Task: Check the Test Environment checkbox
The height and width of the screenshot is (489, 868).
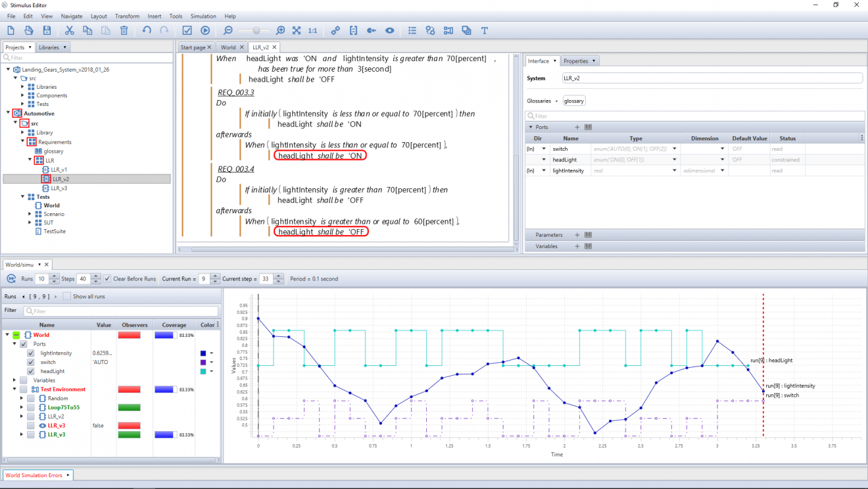Action: tap(24, 390)
